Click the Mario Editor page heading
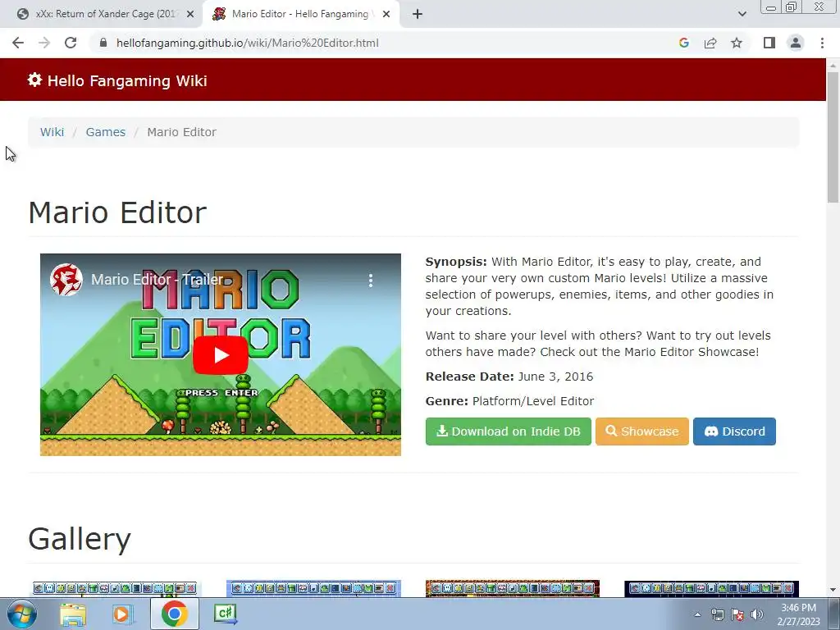The width and height of the screenshot is (840, 630). pyautogui.click(x=117, y=212)
